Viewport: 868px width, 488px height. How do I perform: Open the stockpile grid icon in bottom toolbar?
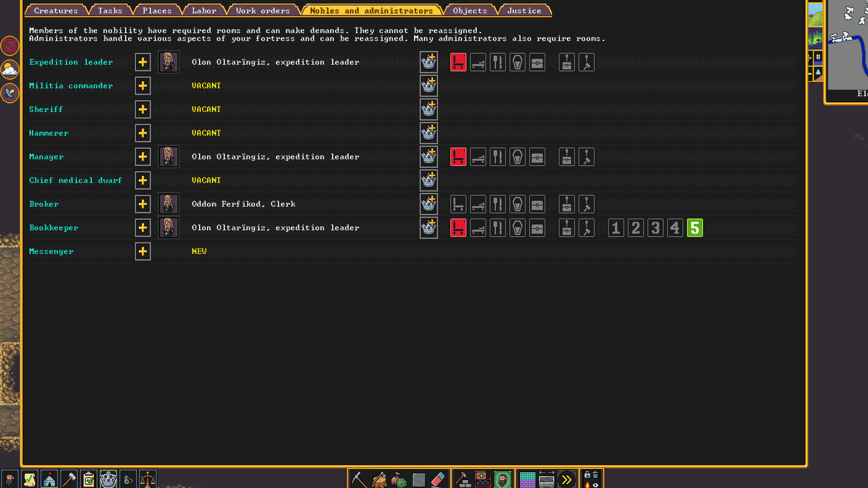527,479
